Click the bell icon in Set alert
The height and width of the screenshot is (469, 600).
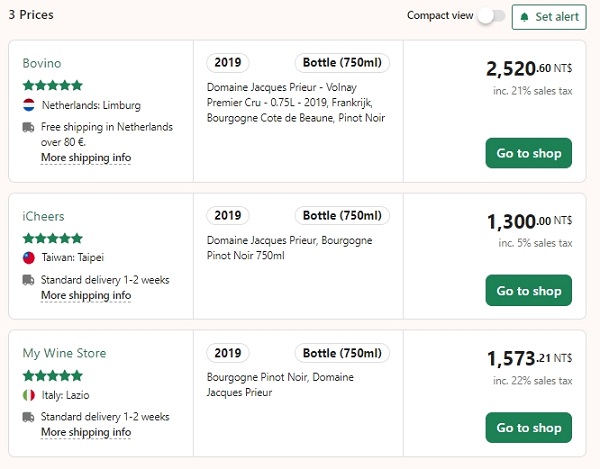point(524,17)
